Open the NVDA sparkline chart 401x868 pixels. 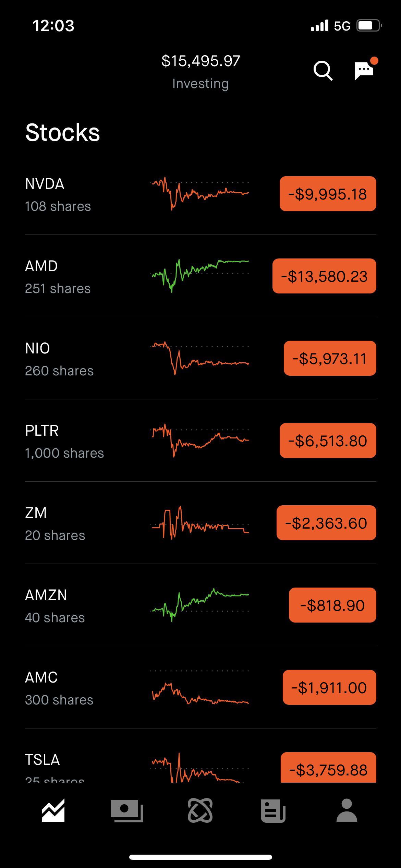(200, 194)
